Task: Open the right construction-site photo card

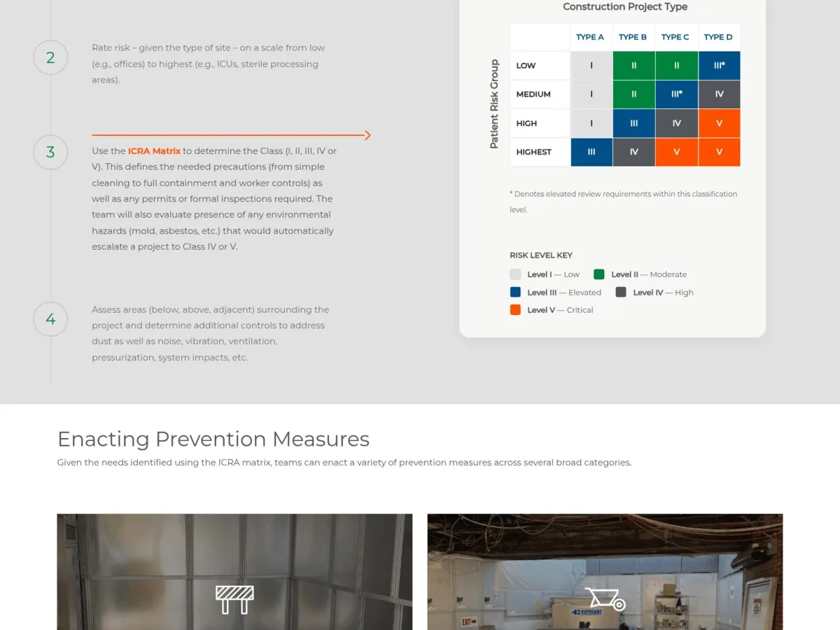Action: [x=605, y=572]
